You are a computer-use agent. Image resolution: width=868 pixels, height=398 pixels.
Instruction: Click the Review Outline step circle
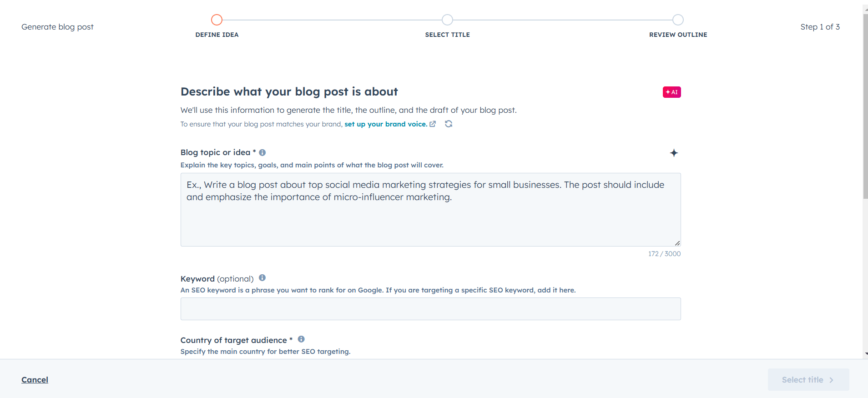pyautogui.click(x=678, y=20)
